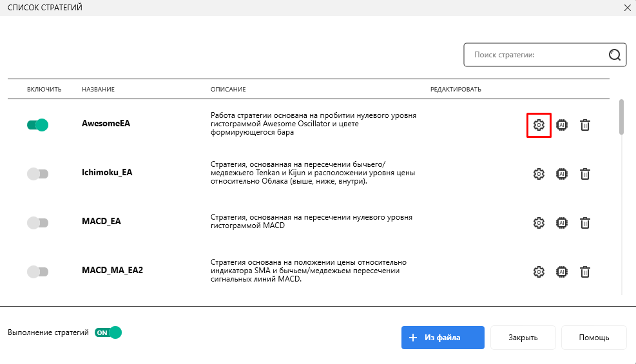This screenshot has width=636, height=364.
Task: Click the 'Из файла' button
Action: pos(442,338)
